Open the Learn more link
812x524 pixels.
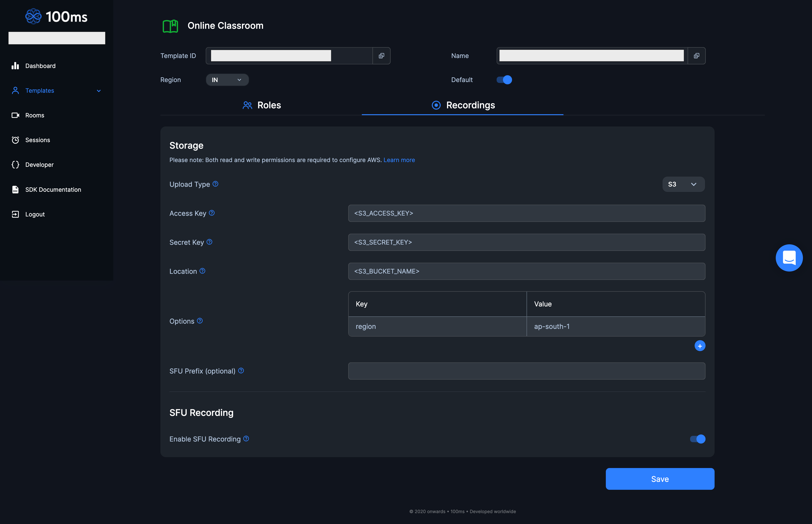[x=399, y=160]
